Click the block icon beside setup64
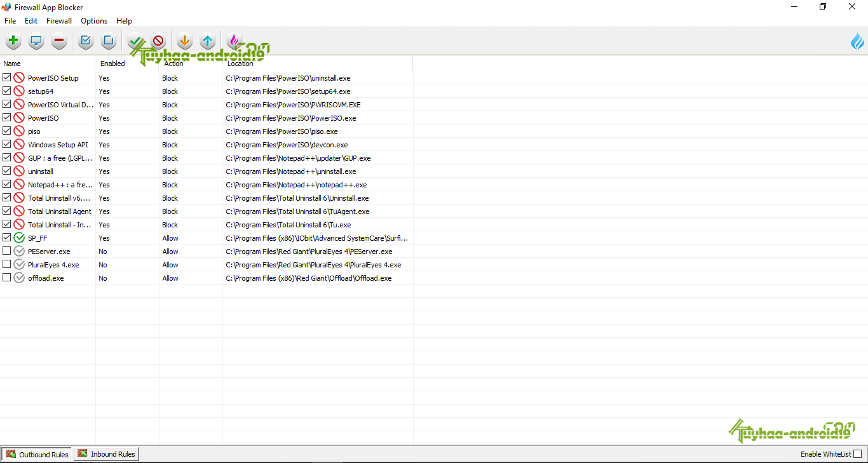868x463 pixels. (19, 91)
